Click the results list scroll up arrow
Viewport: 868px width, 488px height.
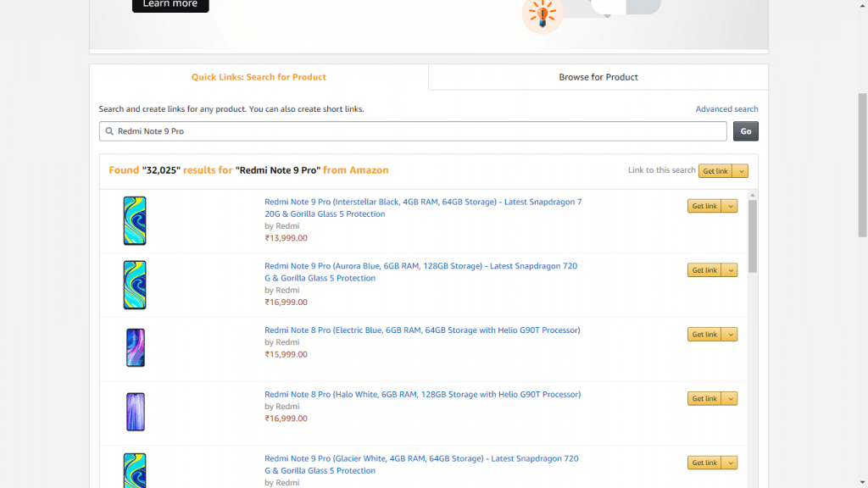(x=753, y=196)
